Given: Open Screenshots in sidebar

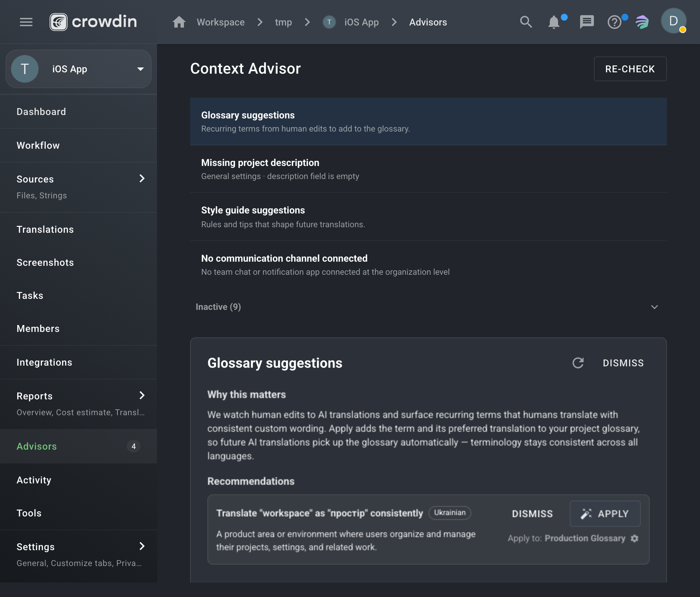Looking at the screenshot, I should pos(79,262).
